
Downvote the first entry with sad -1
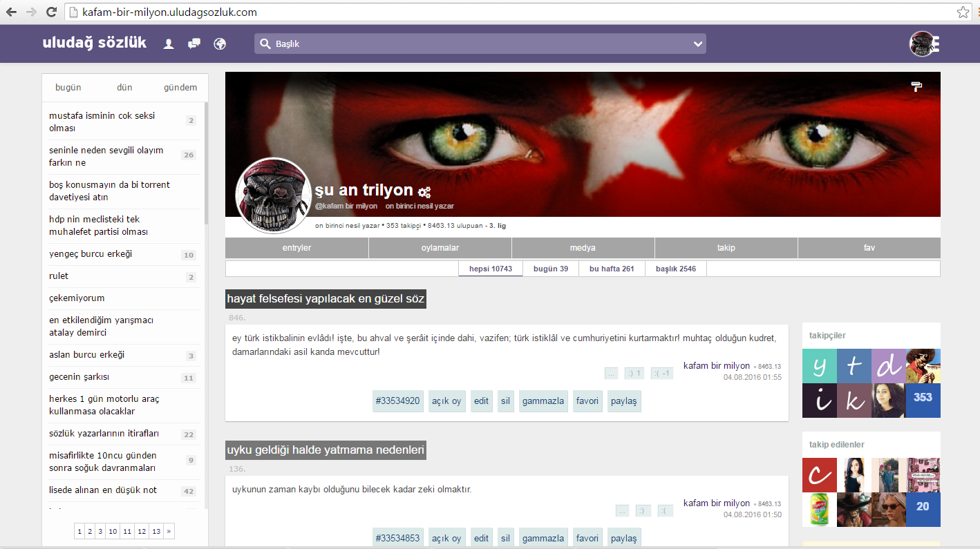coord(661,374)
